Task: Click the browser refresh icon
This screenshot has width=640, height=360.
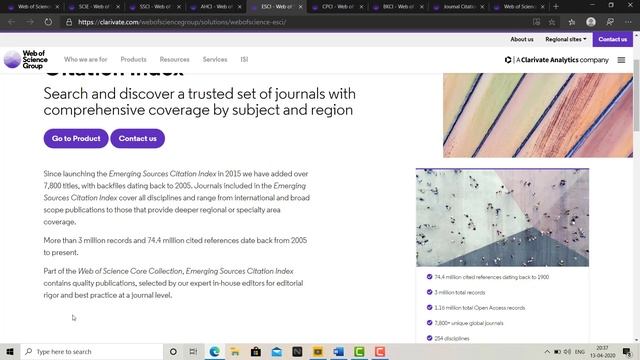Action: coord(48,22)
